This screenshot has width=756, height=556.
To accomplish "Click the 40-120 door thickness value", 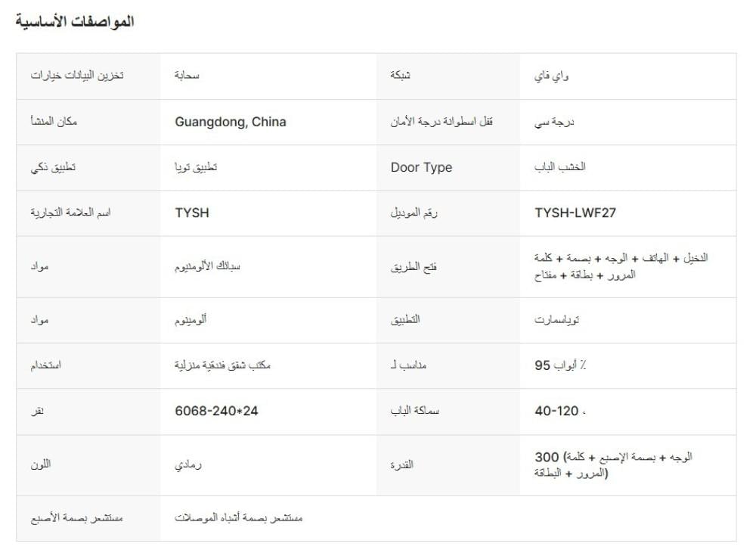I will tap(556, 411).
